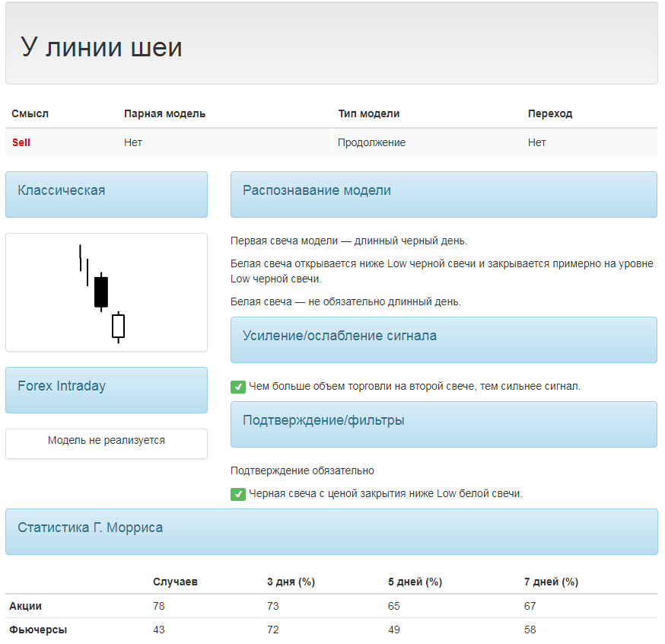Click the Фьючерсы row label
This screenshot has height=644, width=665.
pyautogui.click(x=38, y=630)
